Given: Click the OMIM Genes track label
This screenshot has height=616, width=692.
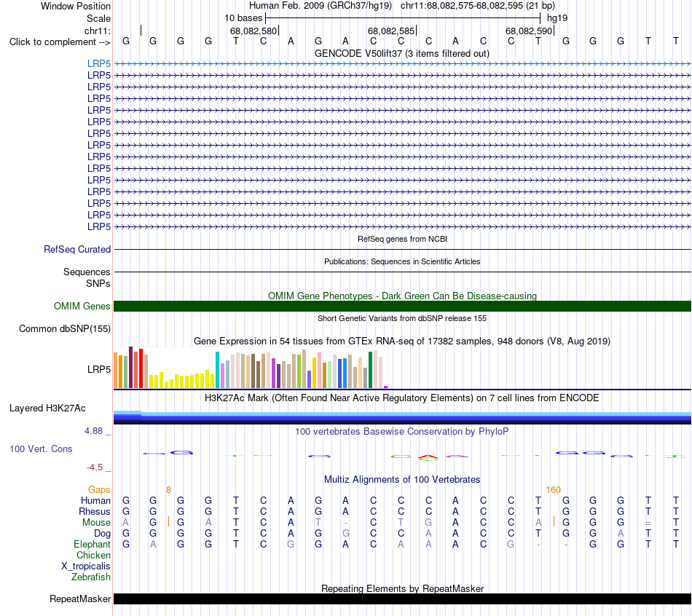Looking at the screenshot, I should click(x=82, y=307).
